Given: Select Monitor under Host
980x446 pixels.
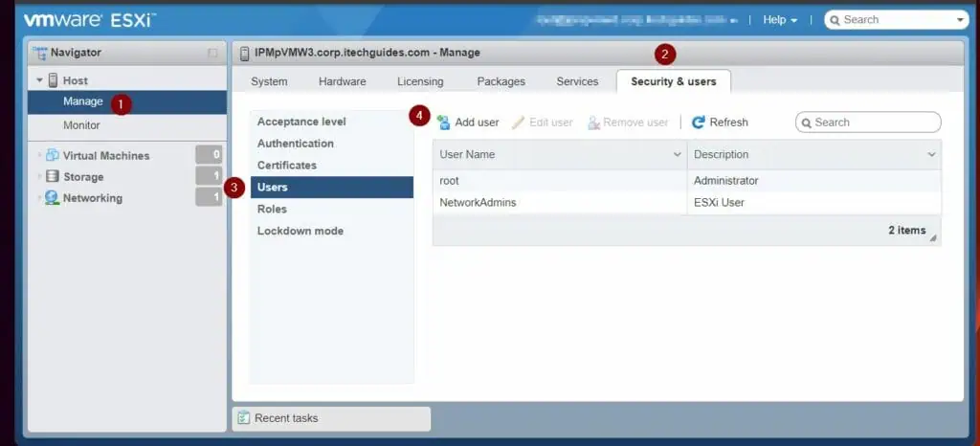Looking at the screenshot, I should pos(127,125).
